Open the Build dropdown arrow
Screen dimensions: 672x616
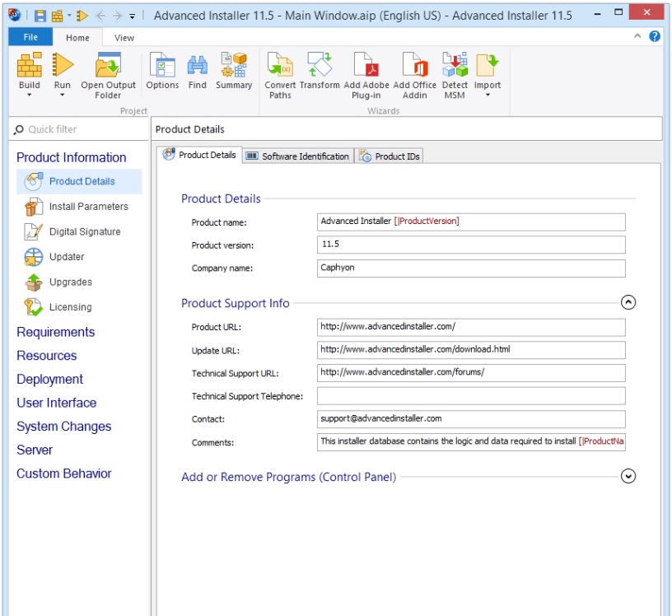pyautogui.click(x=29, y=96)
